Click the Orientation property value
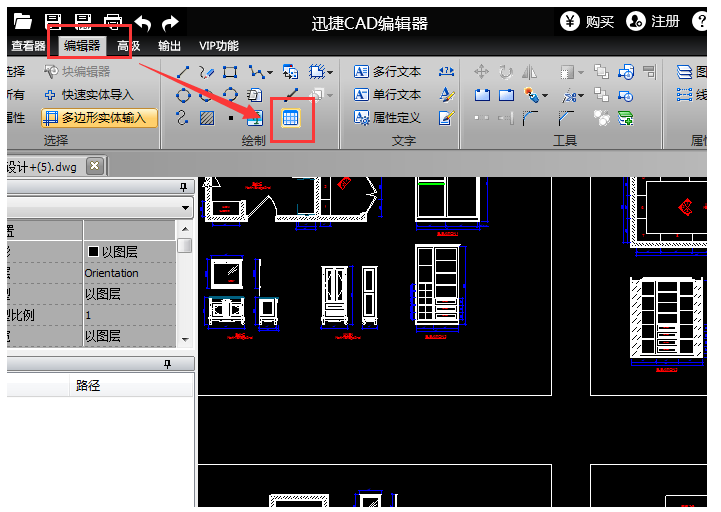The height and width of the screenshot is (512, 721). (112, 273)
